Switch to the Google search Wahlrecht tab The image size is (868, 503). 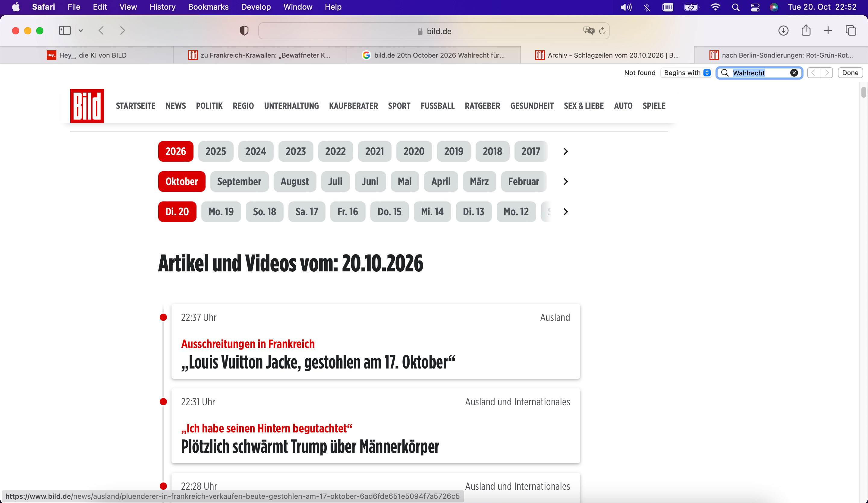pos(434,55)
